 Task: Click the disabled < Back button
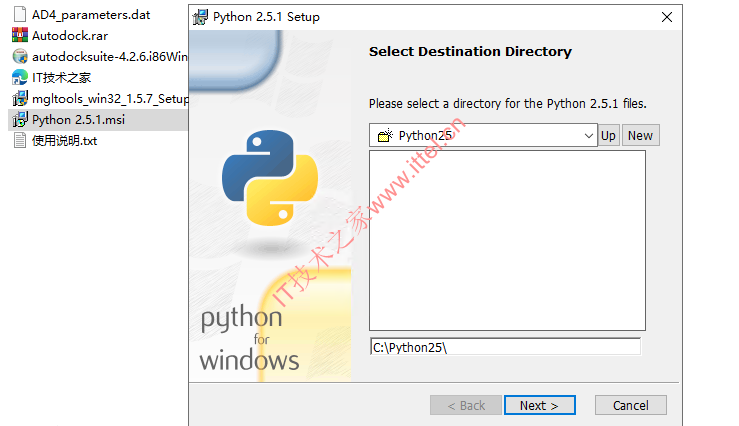point(466,405)
